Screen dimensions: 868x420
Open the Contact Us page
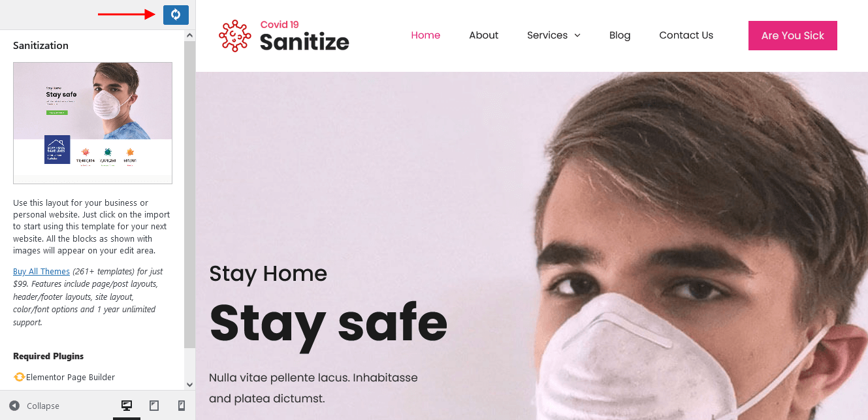686,35
